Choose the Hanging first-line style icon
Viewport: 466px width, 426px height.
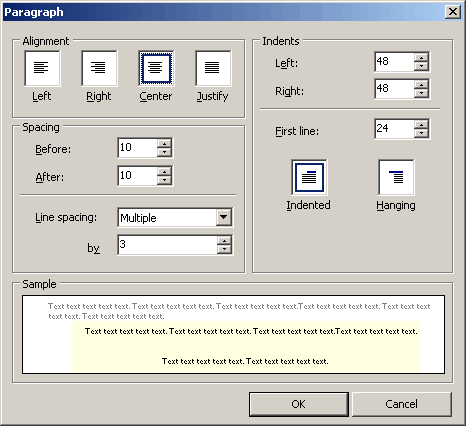pyautogui.click(x=396, y=177)
